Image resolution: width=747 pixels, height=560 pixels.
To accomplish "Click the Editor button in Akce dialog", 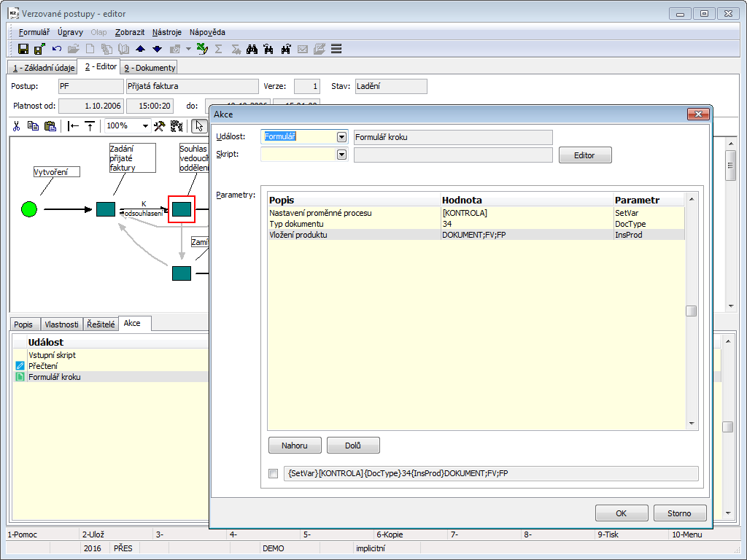I will [584, 155].
